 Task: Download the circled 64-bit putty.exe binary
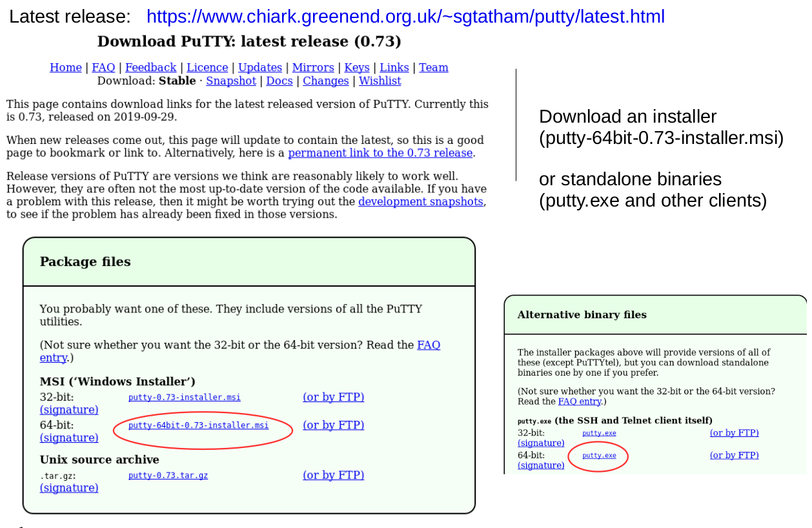(599, 456)
